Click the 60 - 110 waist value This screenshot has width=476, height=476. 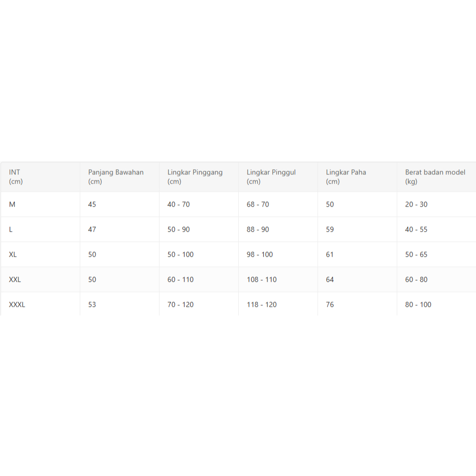(180, 280)
